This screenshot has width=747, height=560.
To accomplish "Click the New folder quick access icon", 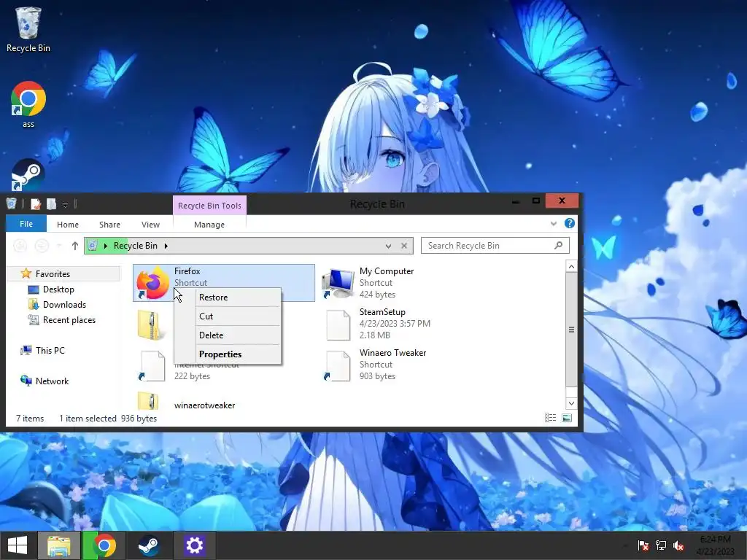I will pyautogui.click(x=51, y=204).
